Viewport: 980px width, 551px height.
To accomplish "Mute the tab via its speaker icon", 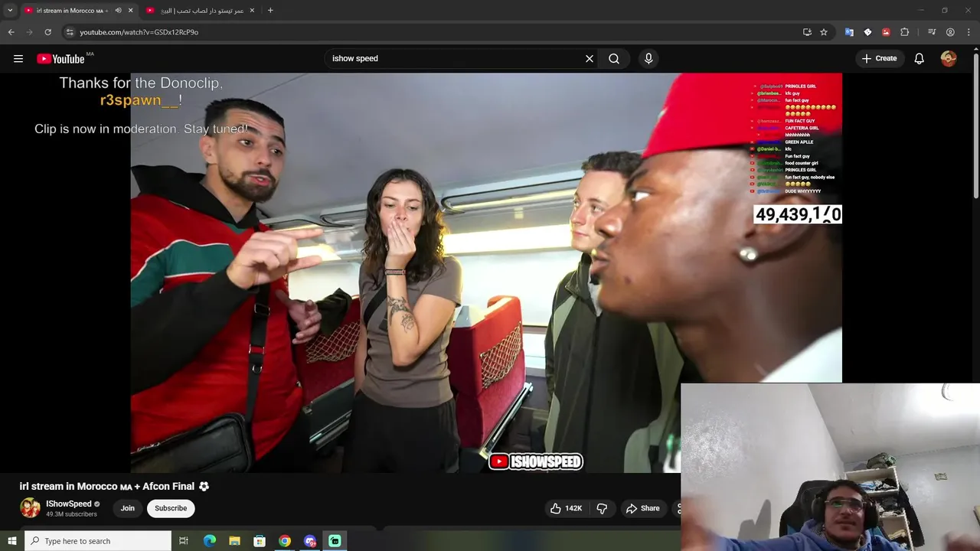I will 118,10.
